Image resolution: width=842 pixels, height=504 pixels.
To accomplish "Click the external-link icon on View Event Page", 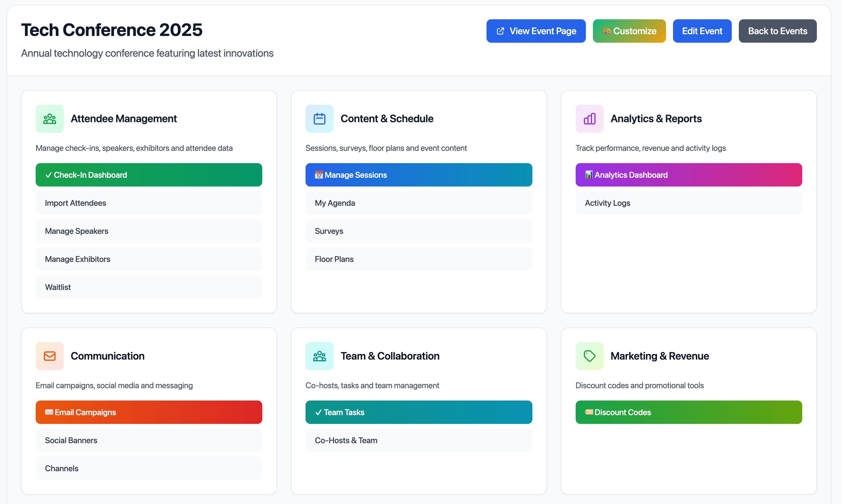I will click(500, 31).
